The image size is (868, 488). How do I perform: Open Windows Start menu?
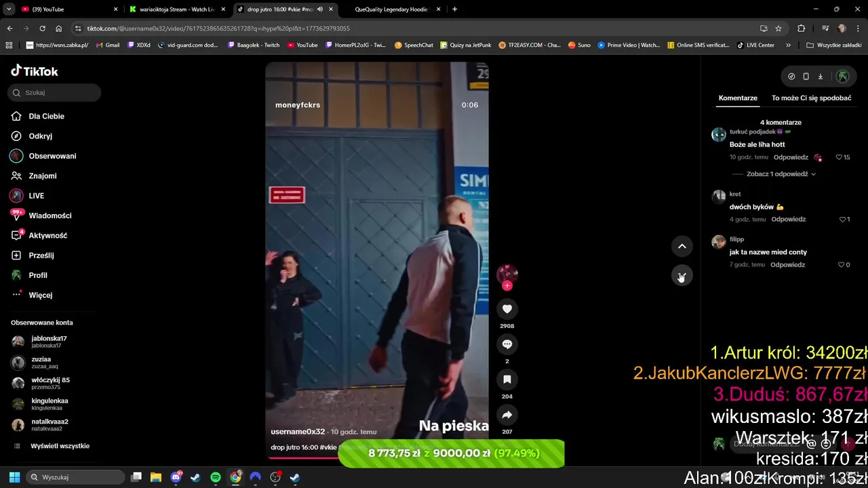[x=14, y=477]
